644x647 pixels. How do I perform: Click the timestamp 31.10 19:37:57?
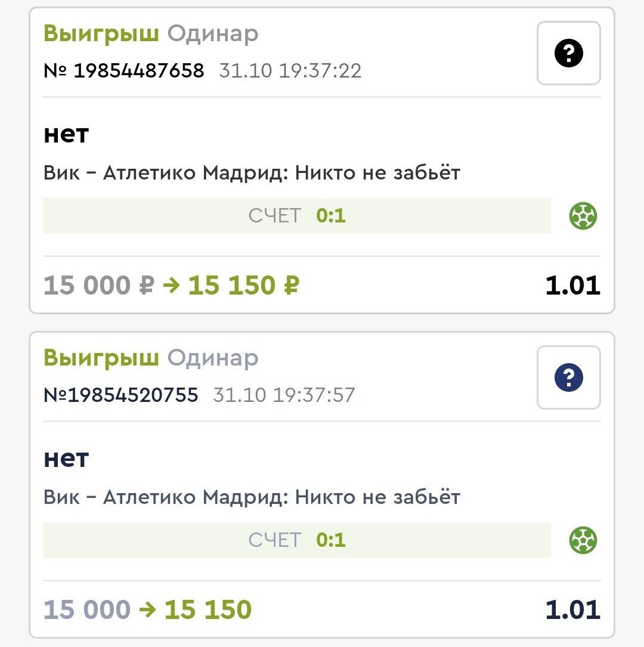click(284, 395)
